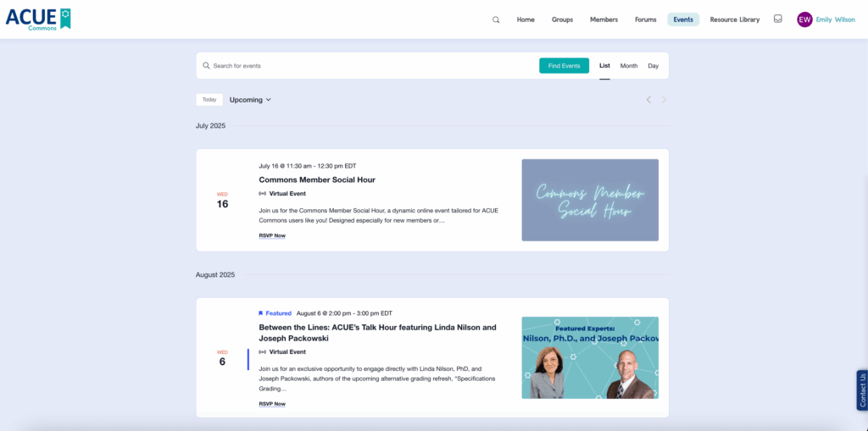The image size is (868, 431).
Task: Open Commons Member Social Hour thumbnail image
Action: pyautogui.click(x=590, y=201)
